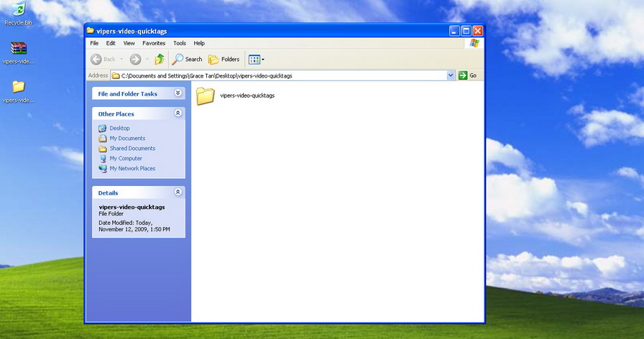644x339 pixels.
Task: Open the Recycle Bin desktop icon
Action: (x=19, y=14)
